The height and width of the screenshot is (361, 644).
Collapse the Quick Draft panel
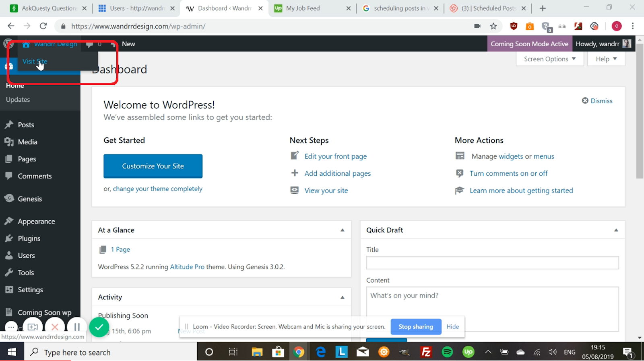pyautogui.click(x=616, y=230)
